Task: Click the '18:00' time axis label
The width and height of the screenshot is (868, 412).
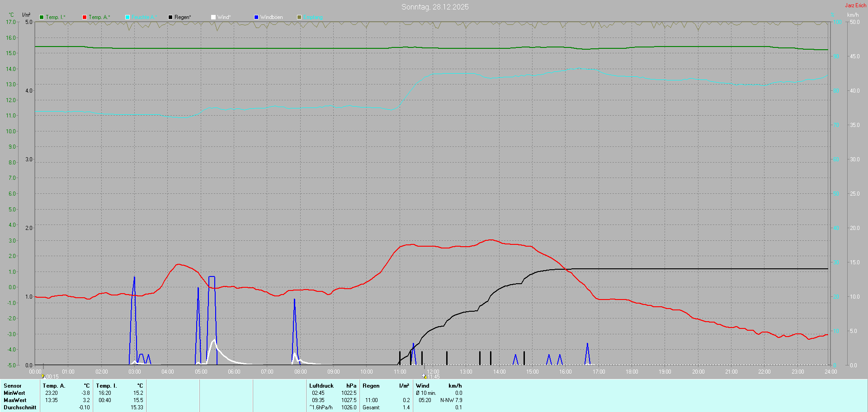Action: pos(632,372)
